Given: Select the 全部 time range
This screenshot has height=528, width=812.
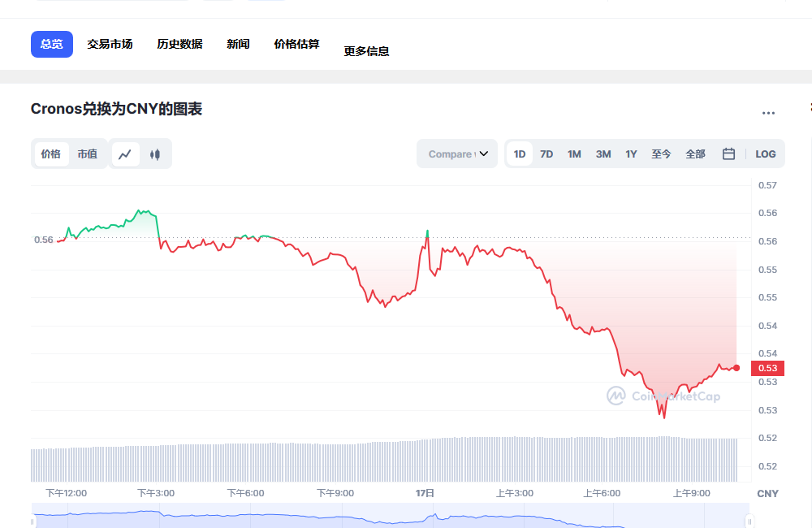Looking at the screenshot, I should 695,154.
